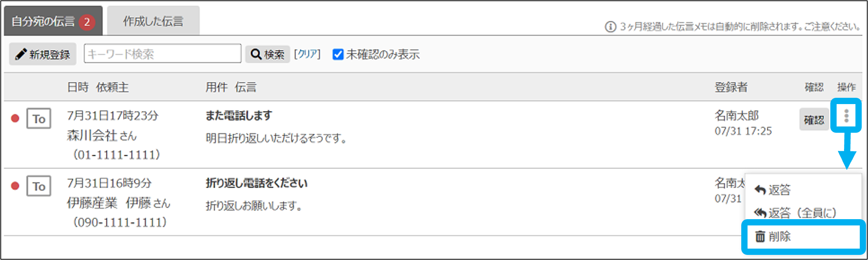Click the red unread dot for 森川会社 message
Image resolution: width=868 pixels, height=260 pixels.
15,118
